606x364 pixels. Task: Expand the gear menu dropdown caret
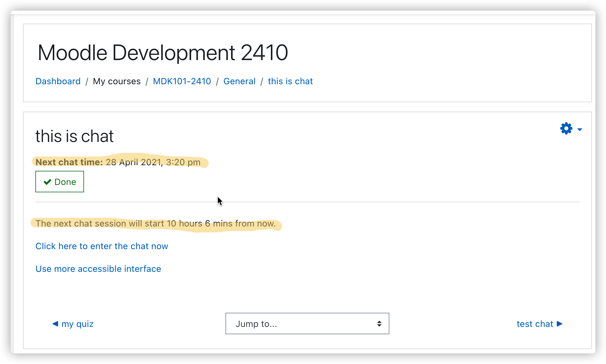(579, 130)
